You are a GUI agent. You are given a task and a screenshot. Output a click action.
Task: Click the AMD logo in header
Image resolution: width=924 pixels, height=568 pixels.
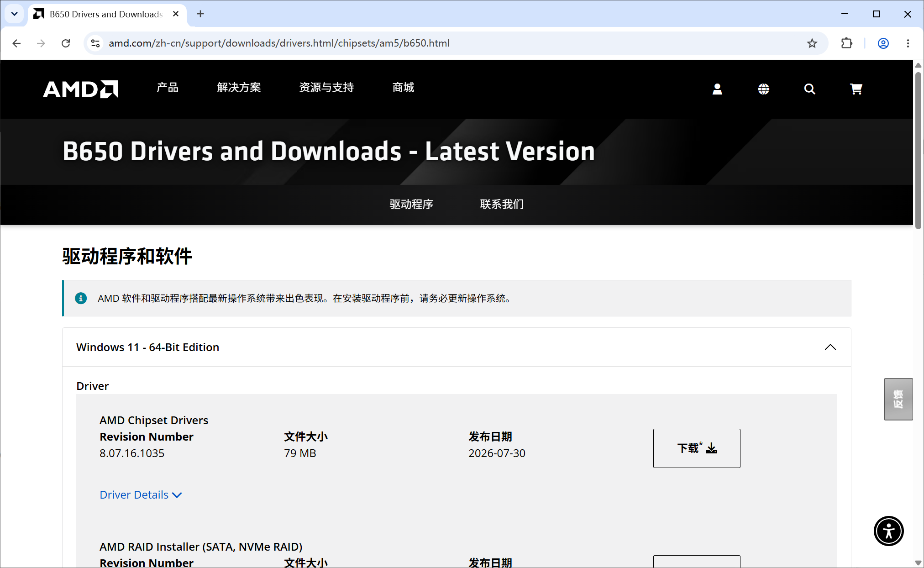(x=81, y=89)
